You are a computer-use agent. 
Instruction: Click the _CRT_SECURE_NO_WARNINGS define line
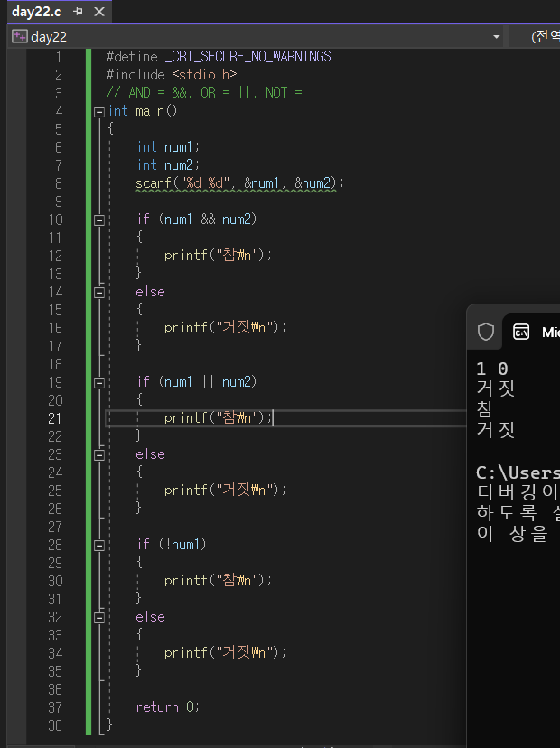click(219, 57)
